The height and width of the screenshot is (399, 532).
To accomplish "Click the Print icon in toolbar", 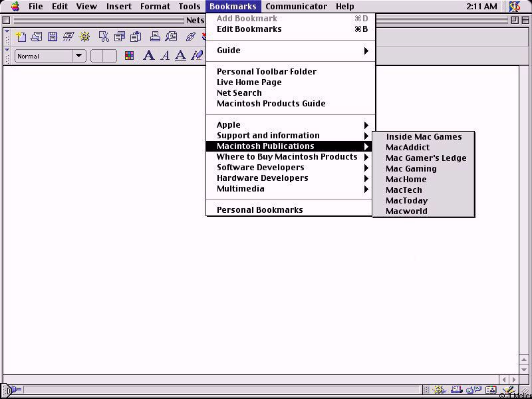I will coord(154,37).
